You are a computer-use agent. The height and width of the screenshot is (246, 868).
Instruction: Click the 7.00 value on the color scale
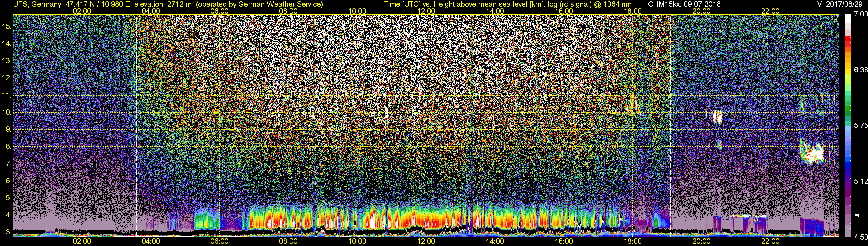click(x=860, y=14)
